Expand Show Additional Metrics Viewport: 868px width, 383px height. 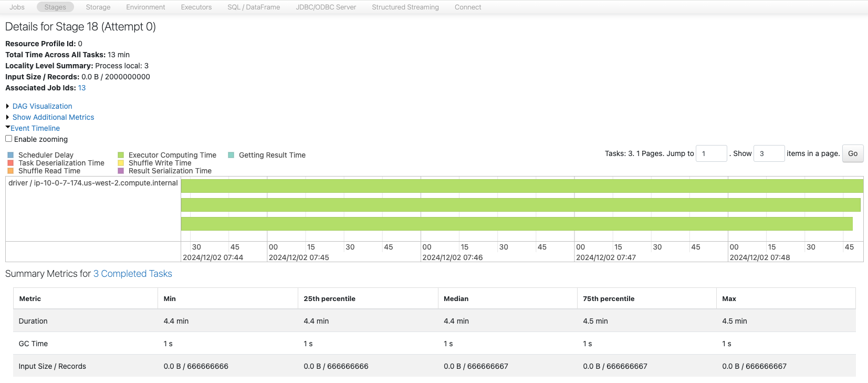54,117
